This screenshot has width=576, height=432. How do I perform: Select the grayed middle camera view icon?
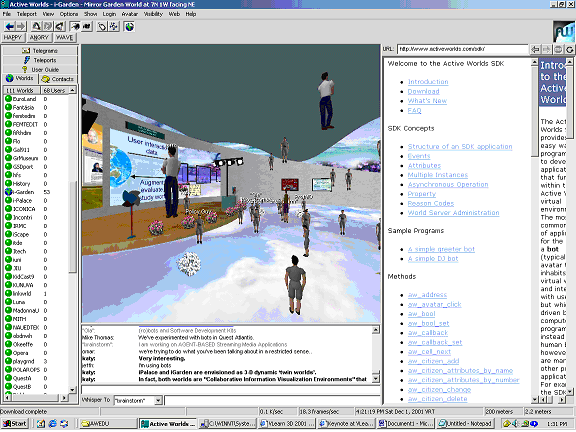point(48,26)
